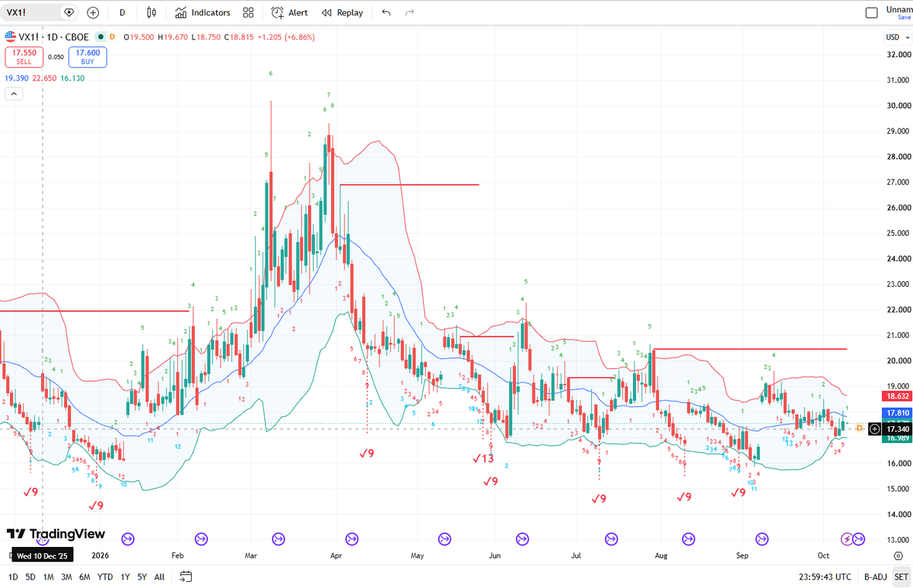Open the Go to date calendar icon

(186, 577)
